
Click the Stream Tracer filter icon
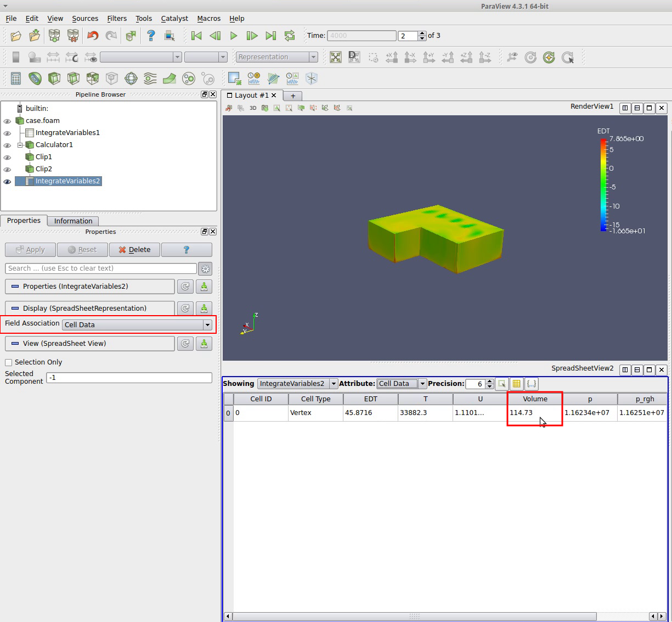[x=150, y=79]
